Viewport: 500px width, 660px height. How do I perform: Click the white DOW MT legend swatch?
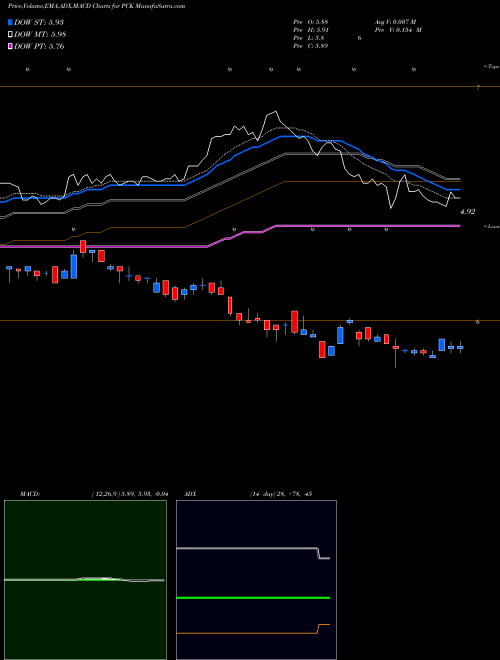(x=11, y=35)
